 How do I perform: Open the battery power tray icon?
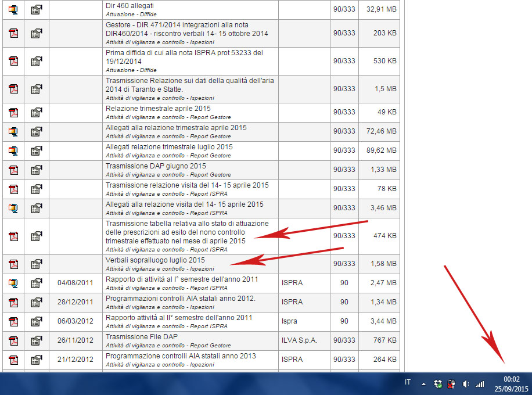tap(452, 384)
